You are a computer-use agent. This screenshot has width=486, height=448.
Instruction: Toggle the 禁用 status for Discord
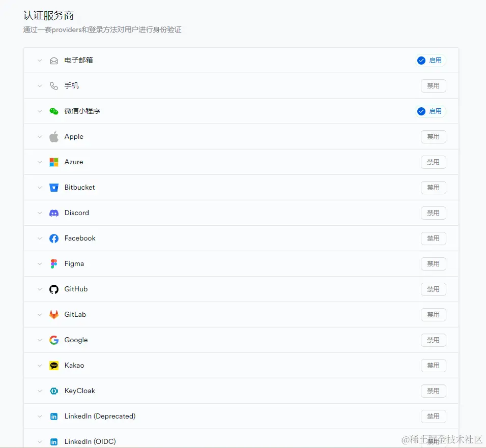[x=433, y=213]
